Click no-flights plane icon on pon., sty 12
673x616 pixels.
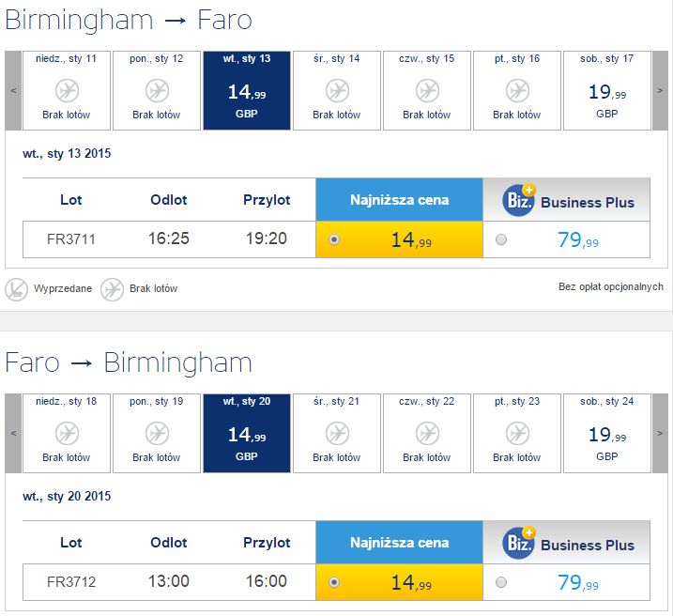(157, 91)
